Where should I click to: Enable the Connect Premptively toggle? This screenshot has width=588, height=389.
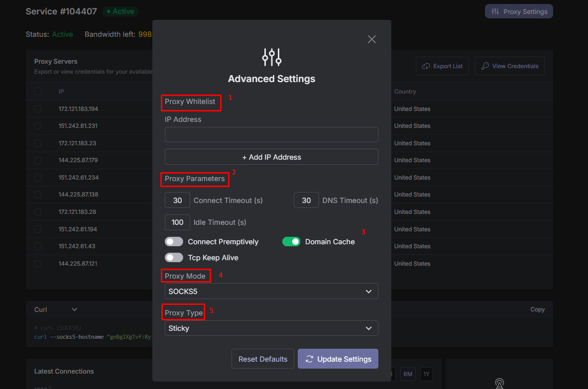point(174,242)
